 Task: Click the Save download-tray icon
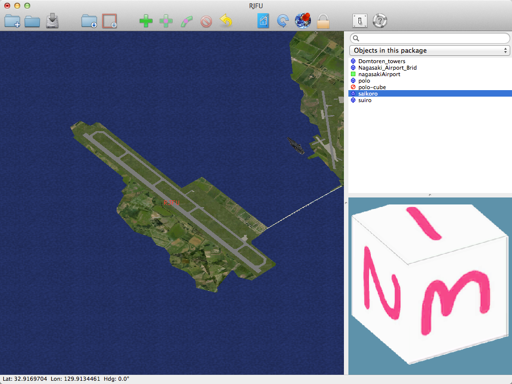tap(52, 21)
